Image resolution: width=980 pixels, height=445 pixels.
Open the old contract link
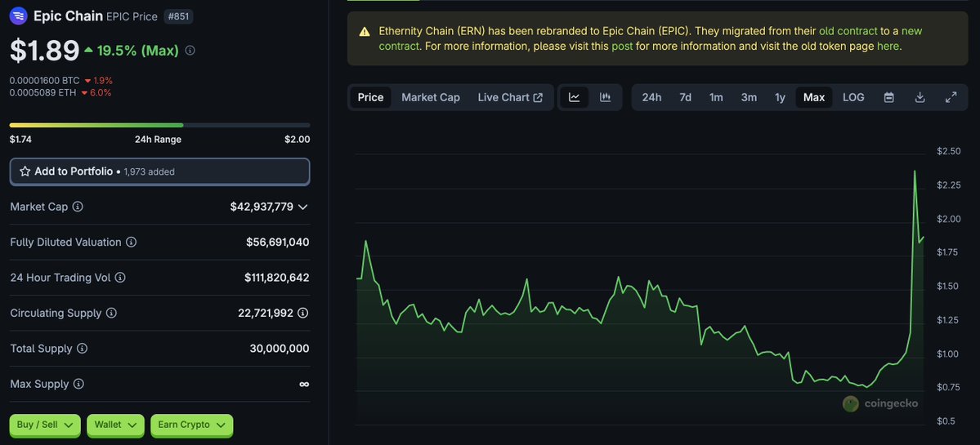848,31
